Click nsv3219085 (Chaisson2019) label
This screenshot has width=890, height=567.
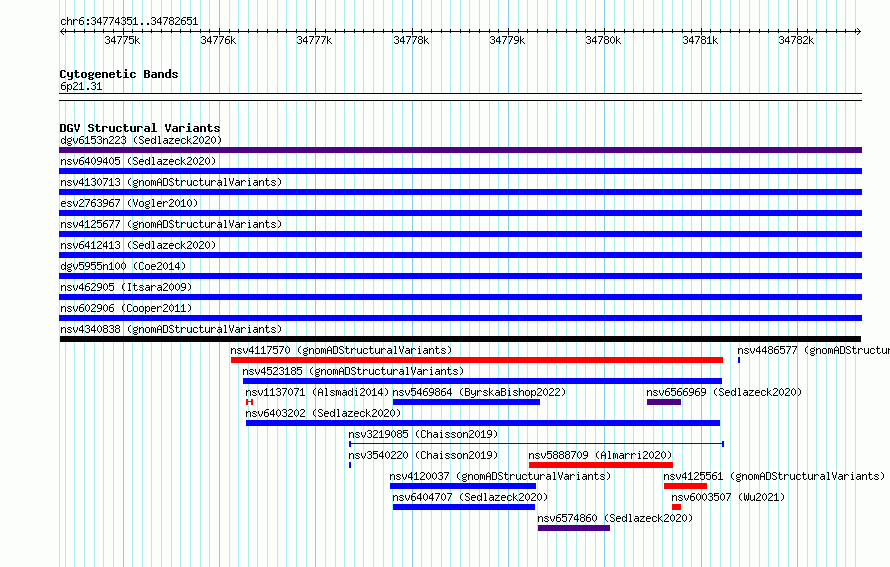tap(423, 434)
